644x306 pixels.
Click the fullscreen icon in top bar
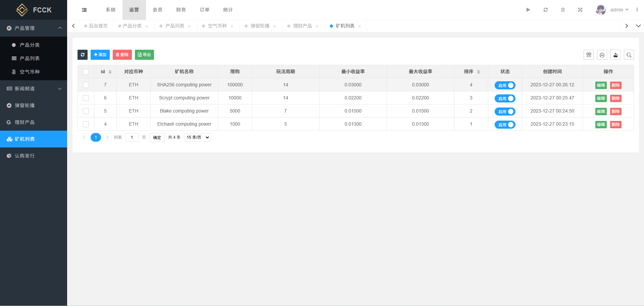(580, 10)
